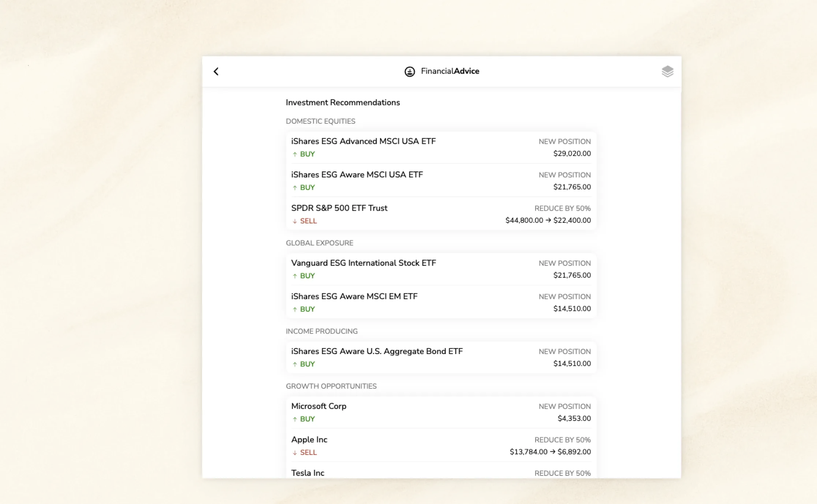
Task: Click the red SELL arrow for SPDR S&P 500 ETF Trust
Action: pyautogui.click(x=294, y=221)
